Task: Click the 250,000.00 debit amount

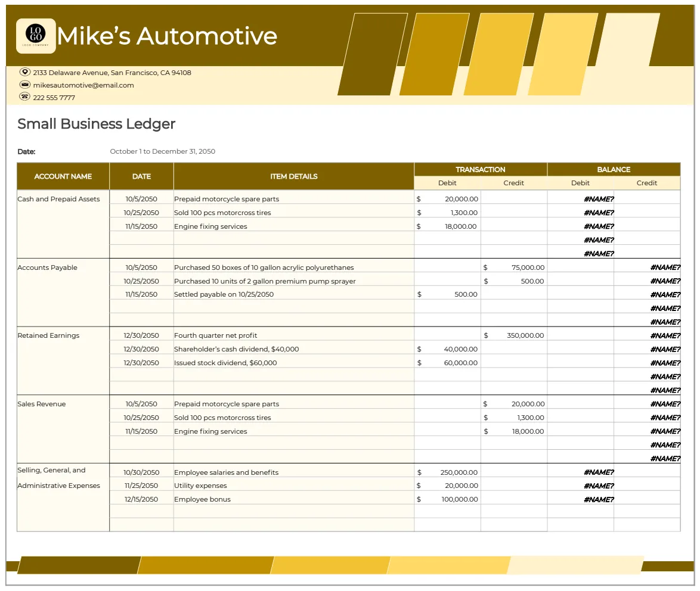Action: 447,472
